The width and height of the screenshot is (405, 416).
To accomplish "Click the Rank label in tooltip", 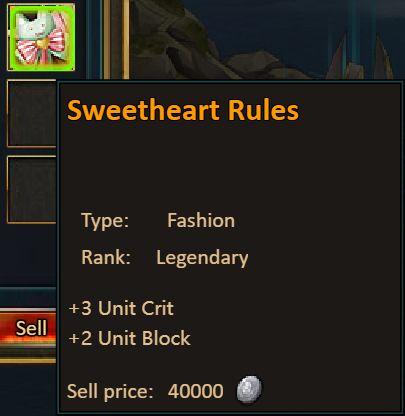I will (x=106, y=257).
